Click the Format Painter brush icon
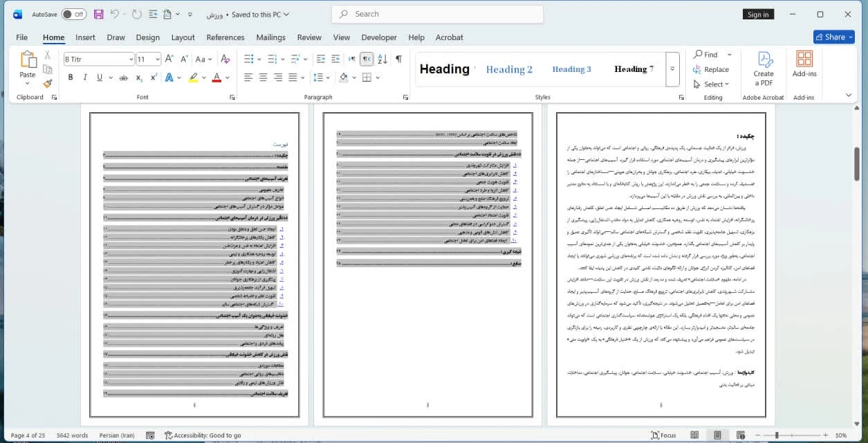This screenshot has width=868, height=443. 48,84
